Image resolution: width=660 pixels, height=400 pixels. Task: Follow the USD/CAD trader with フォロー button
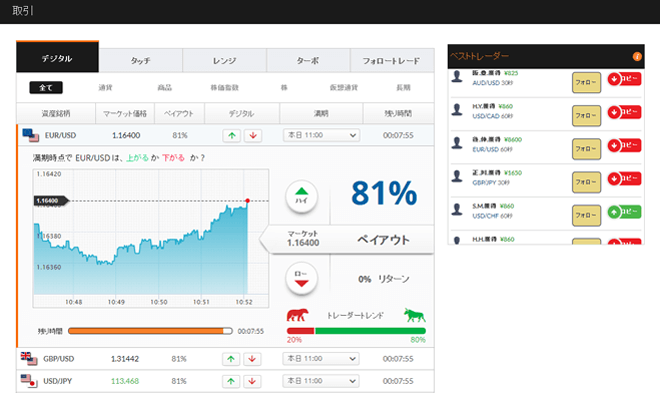[586, 115]
